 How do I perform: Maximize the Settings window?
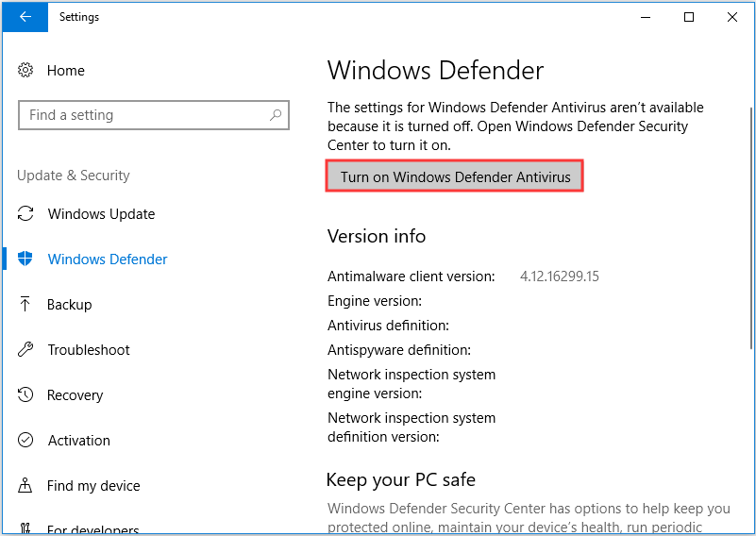point(689,17)
